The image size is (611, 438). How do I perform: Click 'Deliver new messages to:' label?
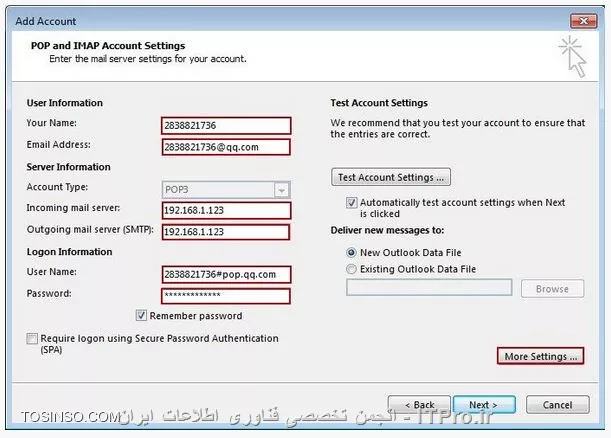click(387, 230)
